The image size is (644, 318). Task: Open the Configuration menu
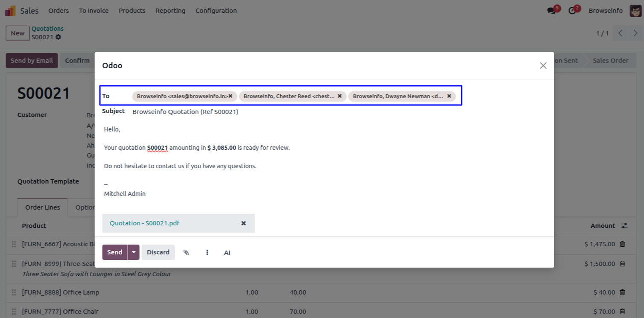coord(216,11)
